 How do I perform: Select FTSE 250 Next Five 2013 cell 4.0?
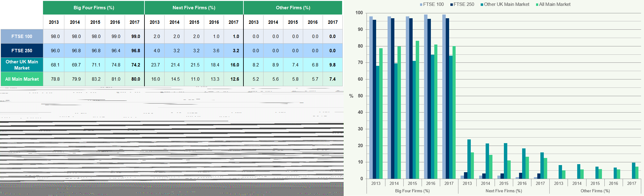coord(155,51)
